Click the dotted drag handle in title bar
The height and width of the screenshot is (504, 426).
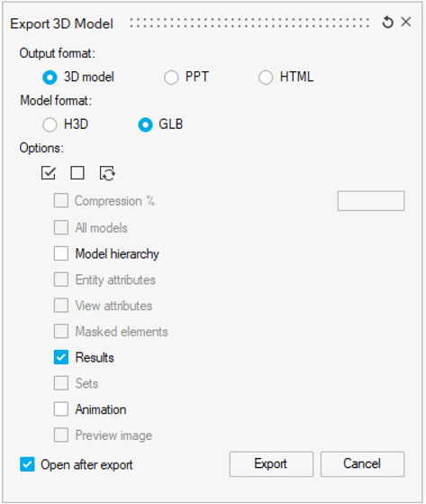pos(249,23)
